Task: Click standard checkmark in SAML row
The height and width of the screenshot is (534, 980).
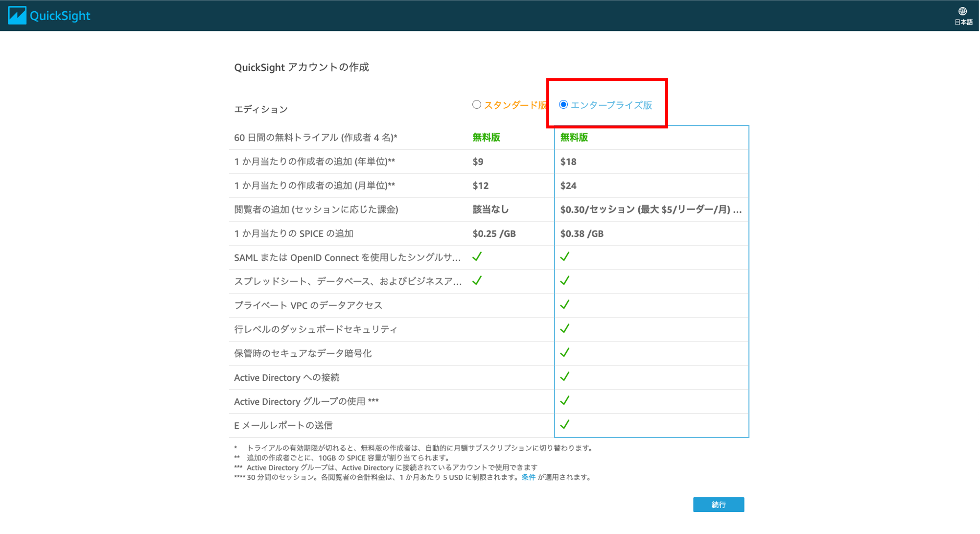Action: tap(477, 256)
